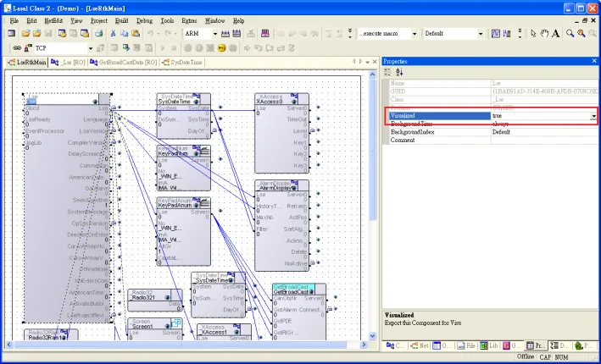Select the XAccess0 block in network
601x364 pixels.
[x=281, y=133]
